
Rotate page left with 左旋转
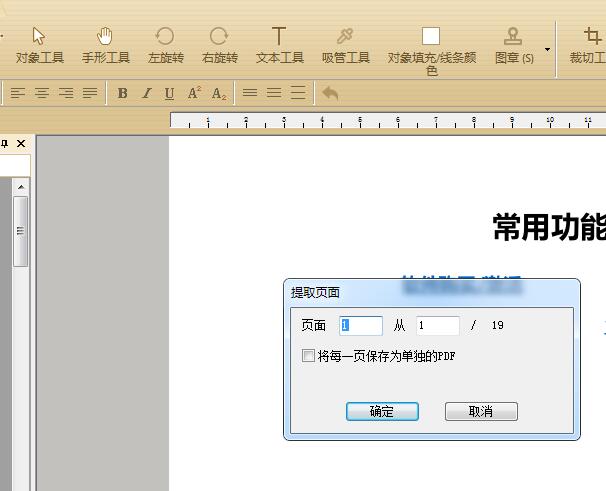tap(165, 46)
